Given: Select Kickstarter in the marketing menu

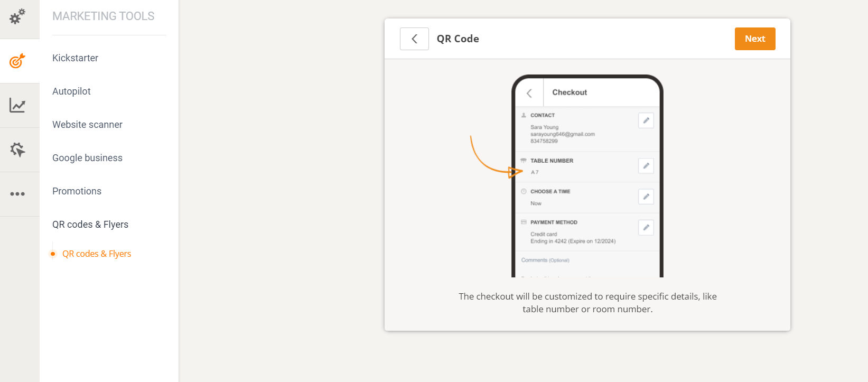Looking at the screenshot, I should 75,58.
